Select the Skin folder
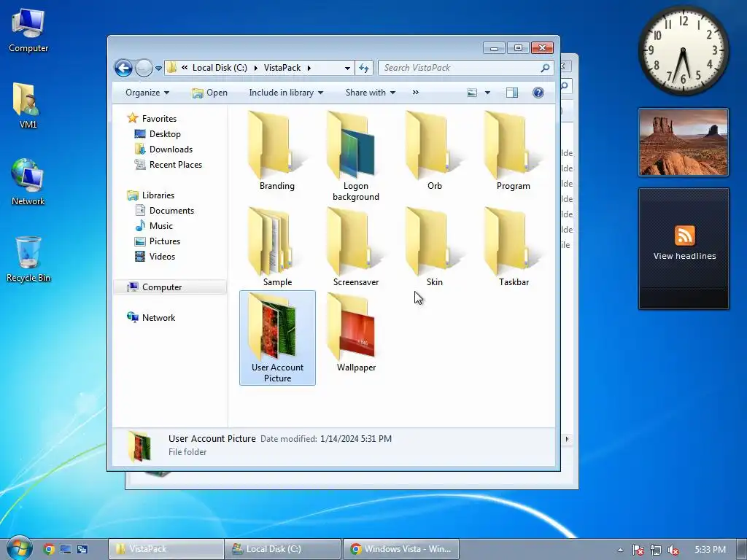This screenshot has width=747, height=560. pyautogui.click(x=434, y=248)
